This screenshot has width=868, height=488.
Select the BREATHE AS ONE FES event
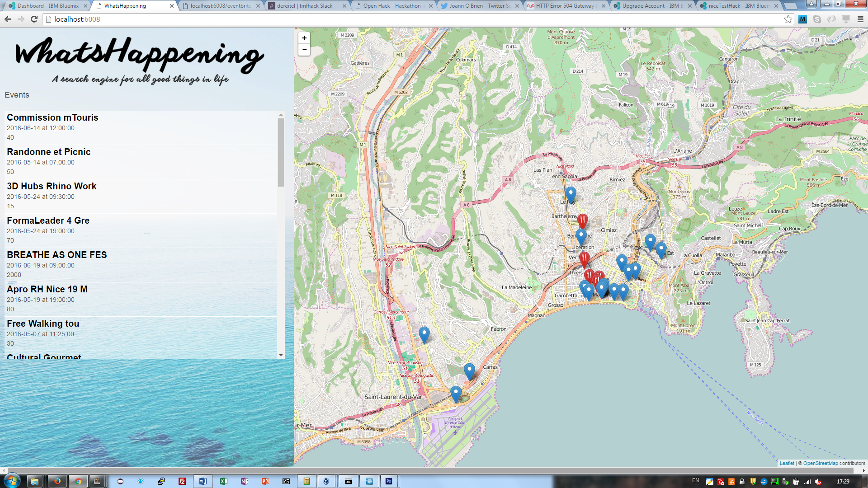pyautogui.click(x=57, y=255)
